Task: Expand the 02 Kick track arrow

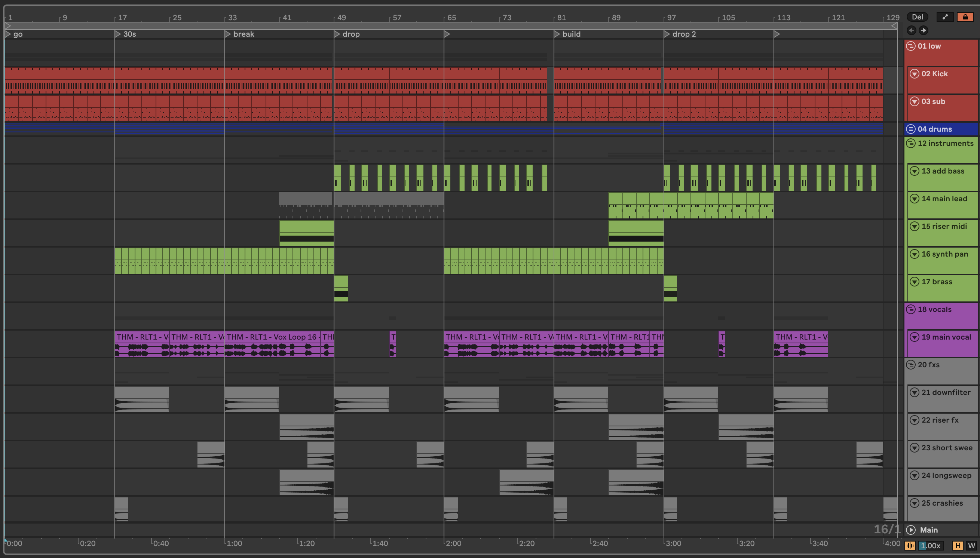Action: tap(915, 74)
